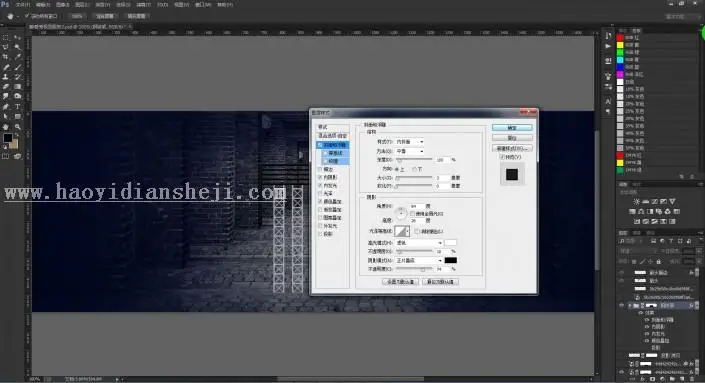Collapse the selected layer group arrow
This screenshot has width=705, height=383.
630,305
